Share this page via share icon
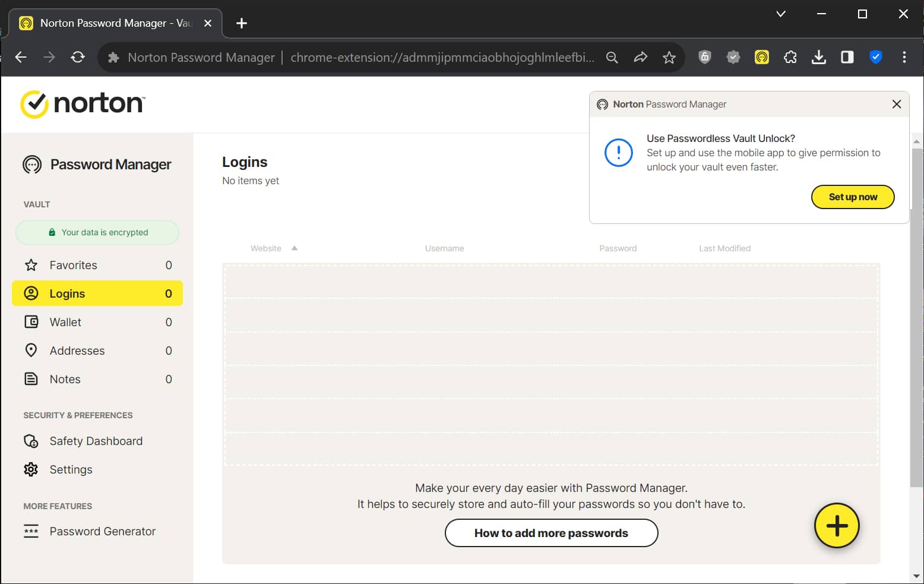Image resolution: width=924 pixels, height=584 pixels. coord(640,57)
